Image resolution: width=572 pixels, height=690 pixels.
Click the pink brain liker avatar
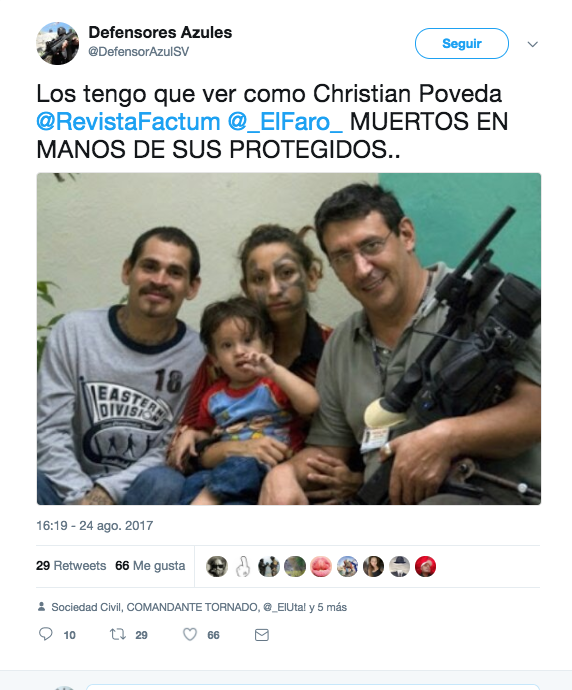tap(321, 566)
